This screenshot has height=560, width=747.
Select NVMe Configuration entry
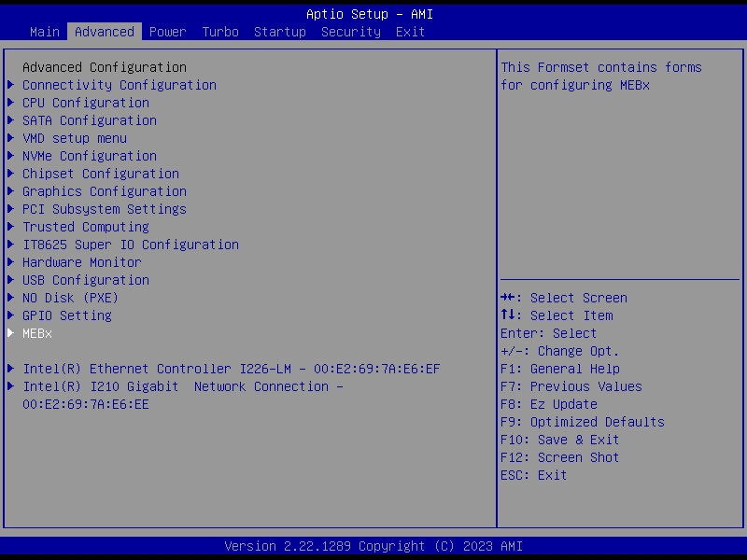click(x=90, y=156)
